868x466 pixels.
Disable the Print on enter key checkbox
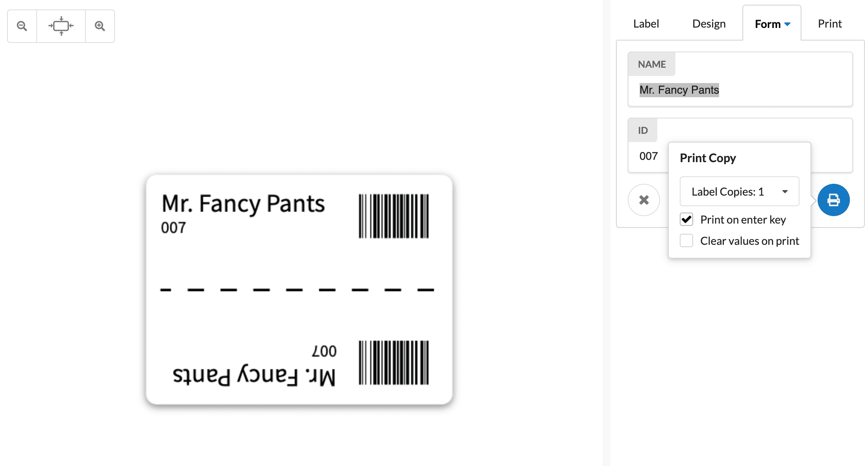pyautogui.click(x=686, y=220)
